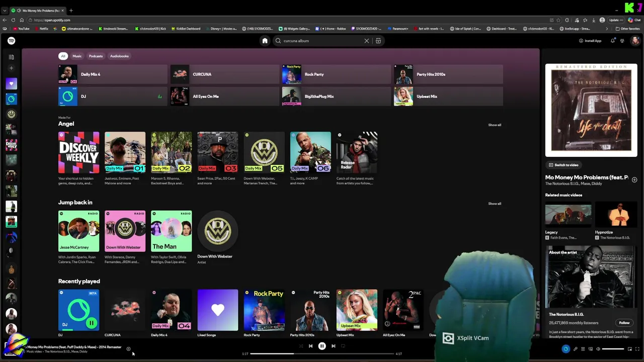Open Legacy related music video

click(x=568, y=215)
